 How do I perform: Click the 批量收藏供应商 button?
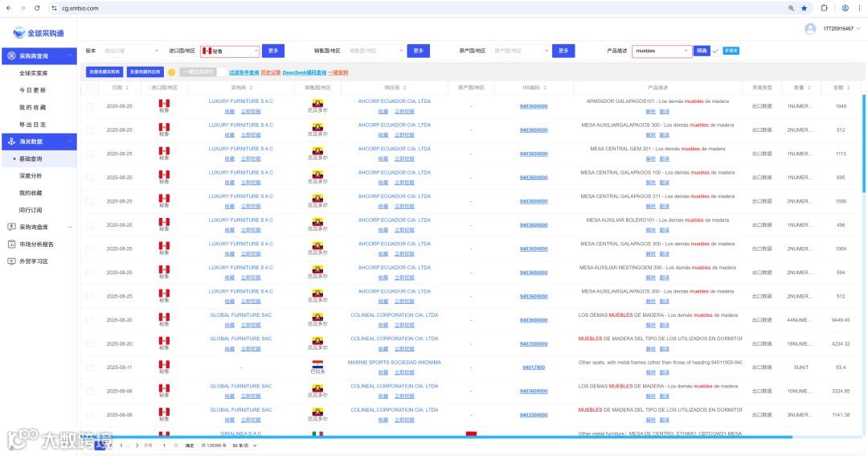[x=145, y=72]
